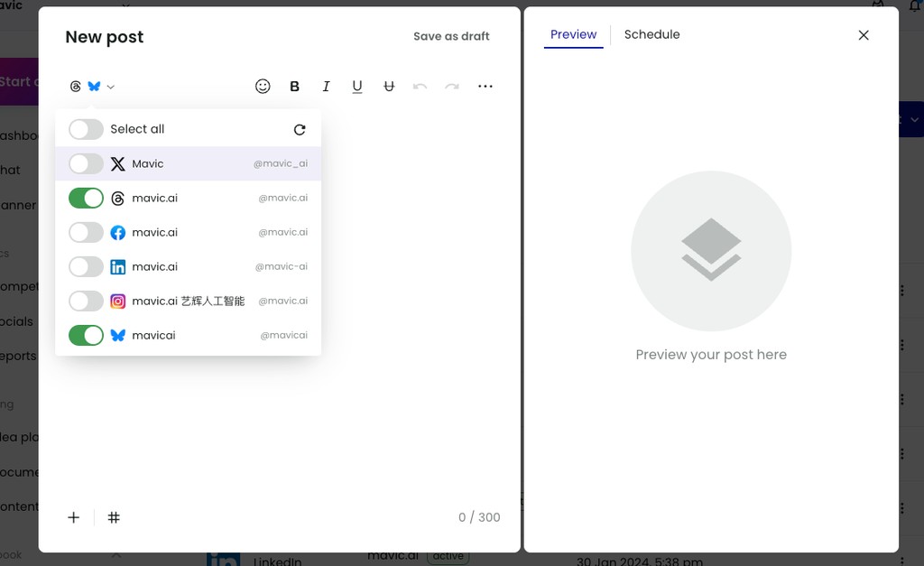Collapse the account selector chevron

tap(111, 87)
